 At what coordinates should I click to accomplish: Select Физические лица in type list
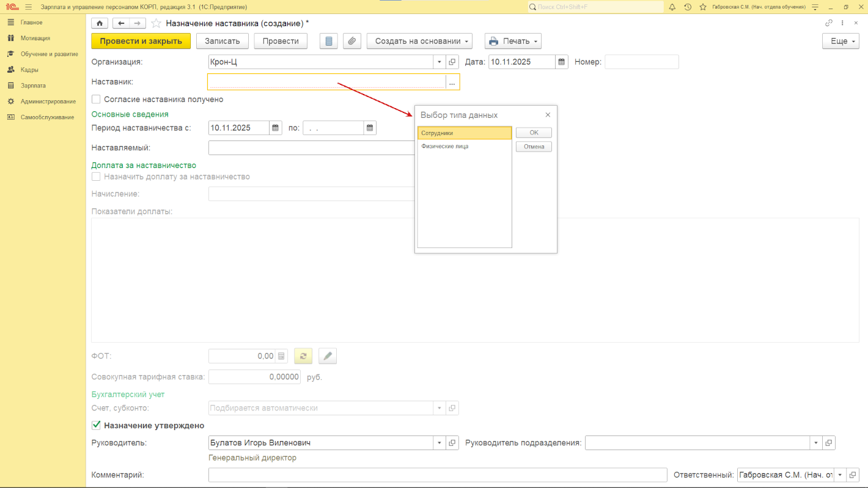tap(445, 147)
